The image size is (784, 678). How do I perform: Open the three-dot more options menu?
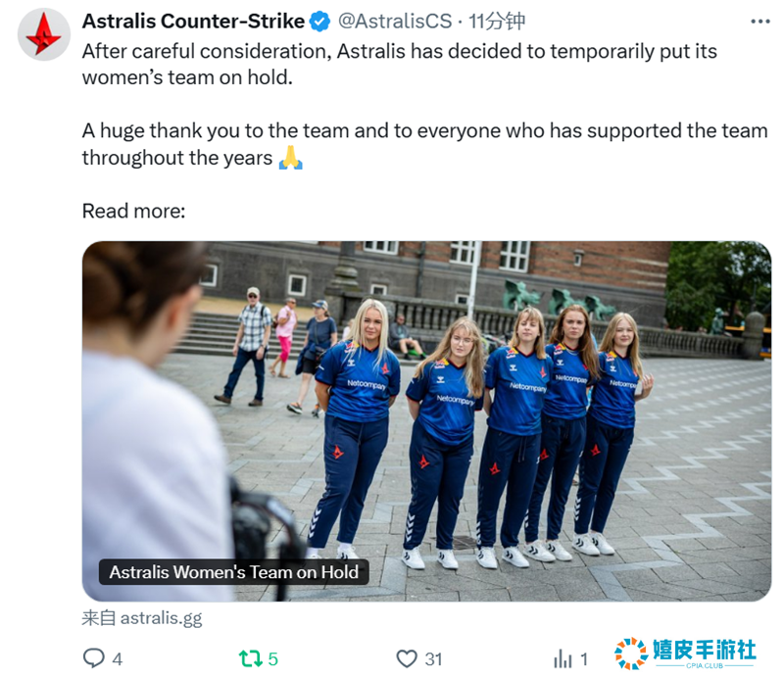760,22
